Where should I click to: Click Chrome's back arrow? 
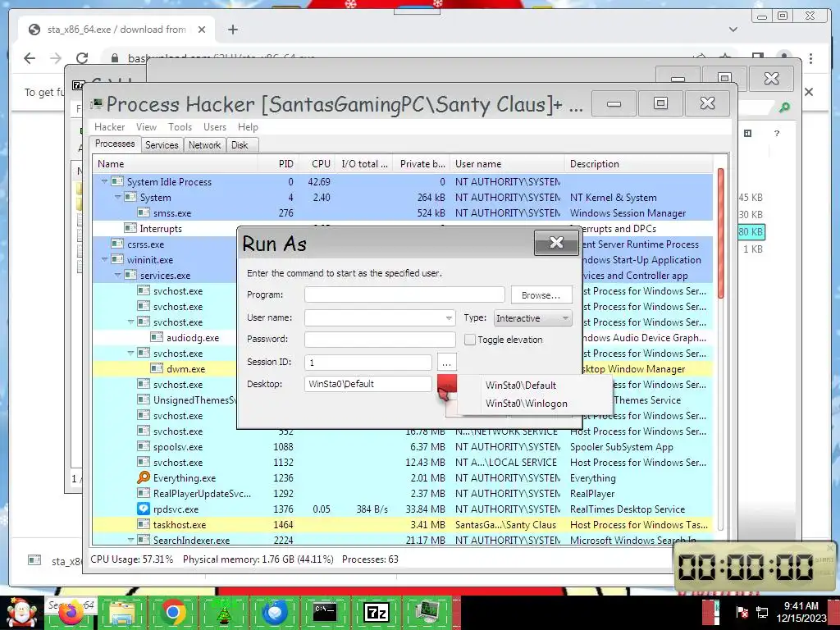(30, 58)
